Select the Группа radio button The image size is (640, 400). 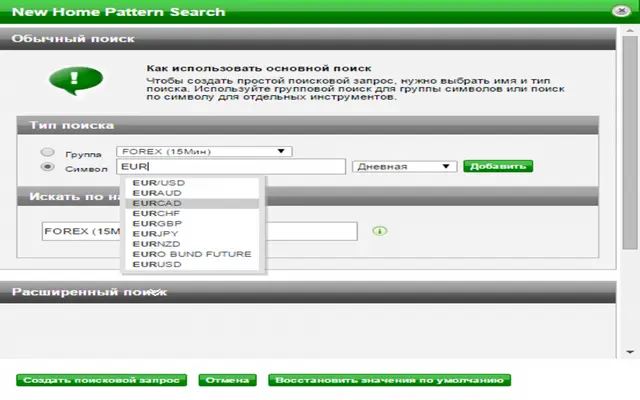pyautogui.click(x=47, y=152)
